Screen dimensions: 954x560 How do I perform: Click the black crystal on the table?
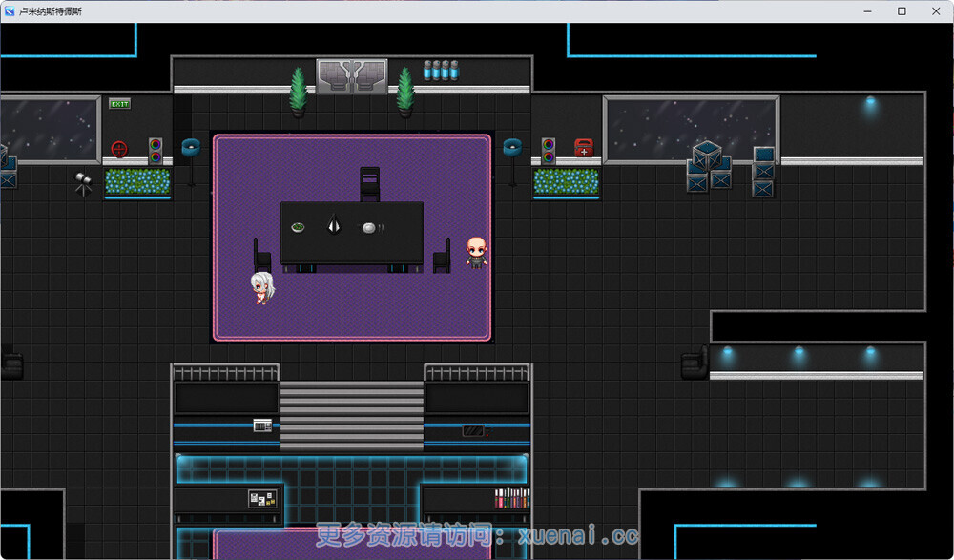pos(334,224)
